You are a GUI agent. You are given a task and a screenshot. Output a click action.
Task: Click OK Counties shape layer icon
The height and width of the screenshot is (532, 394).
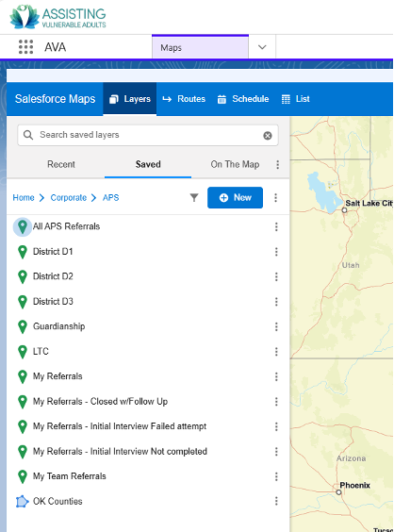(x=22, y=502)
